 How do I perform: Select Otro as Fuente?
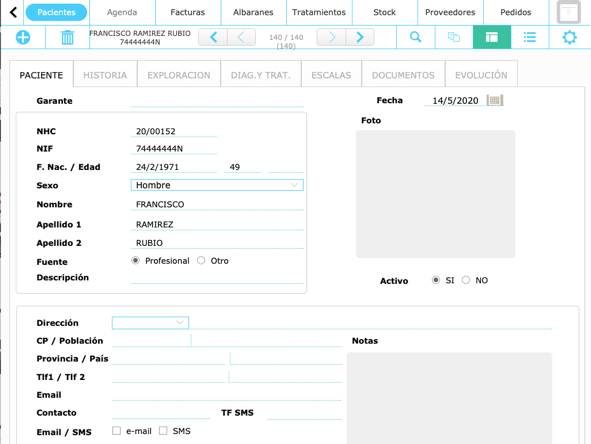(201, 260)
